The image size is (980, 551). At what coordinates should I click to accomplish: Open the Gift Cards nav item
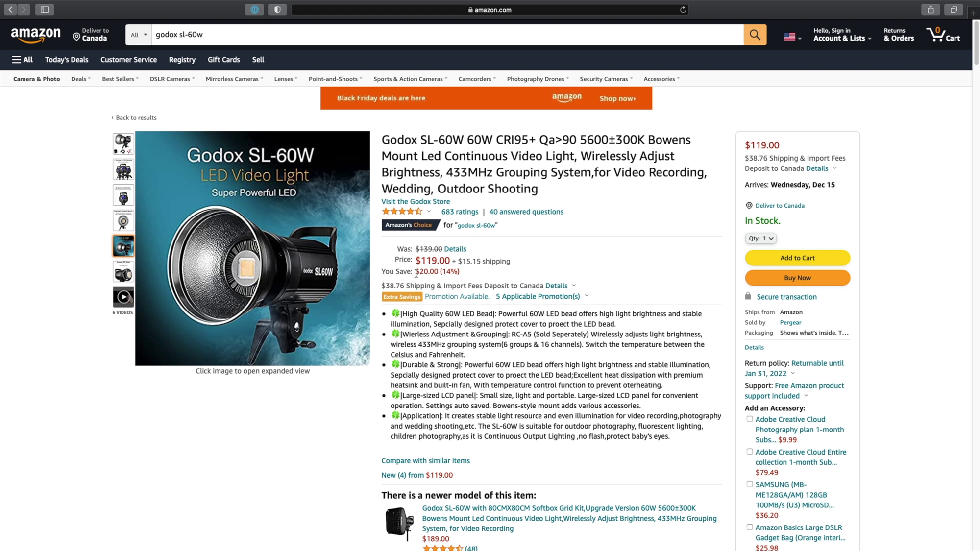(223, 60)
